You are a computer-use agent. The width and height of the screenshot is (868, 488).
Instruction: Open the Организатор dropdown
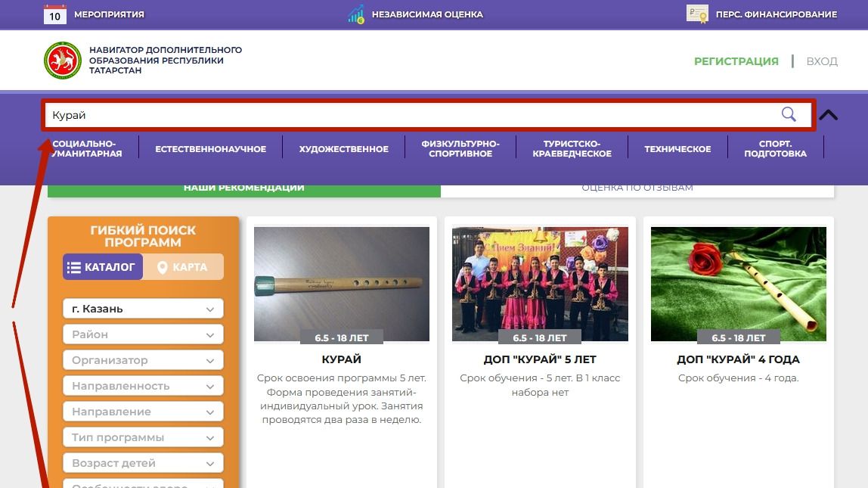pos(143,360)
